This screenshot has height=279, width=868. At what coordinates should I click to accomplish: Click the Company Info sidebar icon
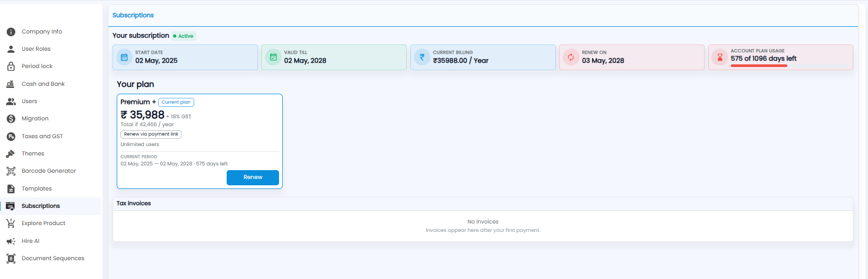coord(10,32)
